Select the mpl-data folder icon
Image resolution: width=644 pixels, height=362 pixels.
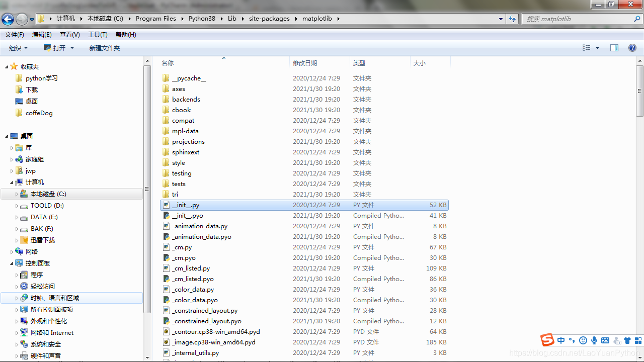166,131
